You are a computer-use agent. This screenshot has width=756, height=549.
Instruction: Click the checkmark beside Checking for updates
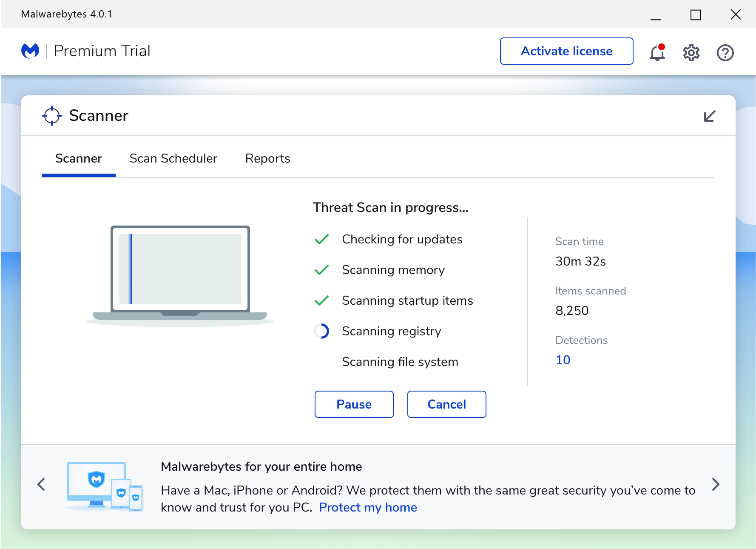[x=322, y=239]
